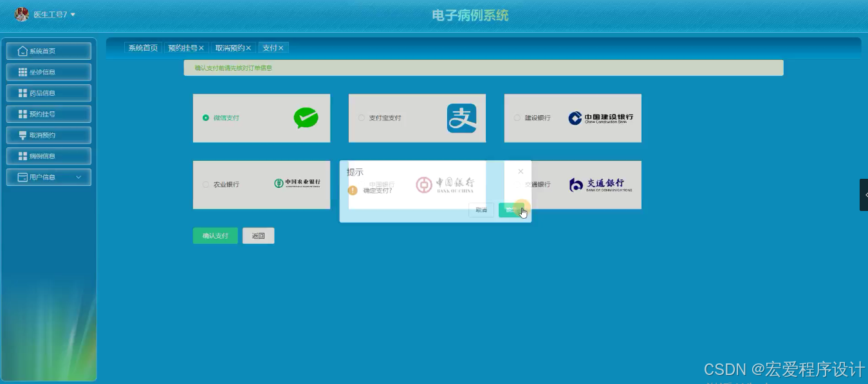Open 取消预约 in the sidebar
The image size is (868, 384).
pos(49,135)
